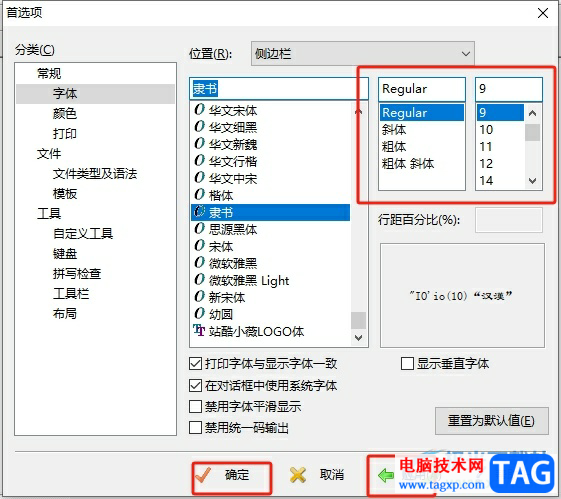The width and height of the screenshot is (561, 499).
Task: Click font size list scrollbar thumb
Action: [x=532, y=132]
